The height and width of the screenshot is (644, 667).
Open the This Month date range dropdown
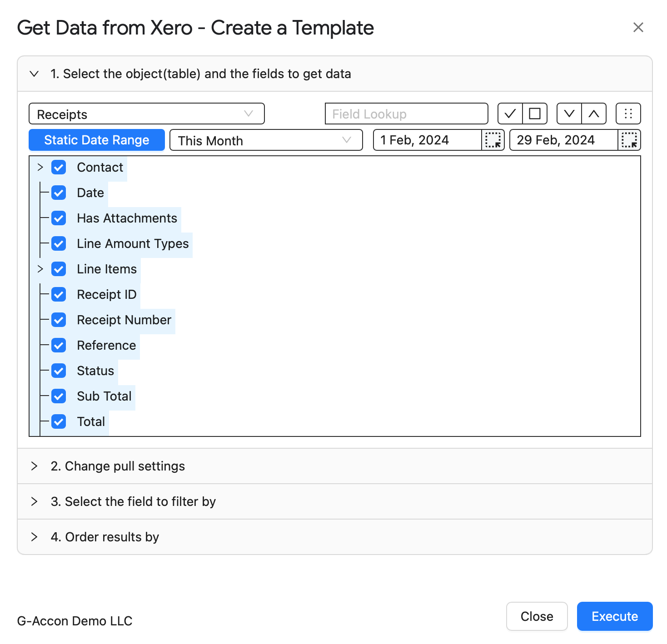[x=266, y=140]
